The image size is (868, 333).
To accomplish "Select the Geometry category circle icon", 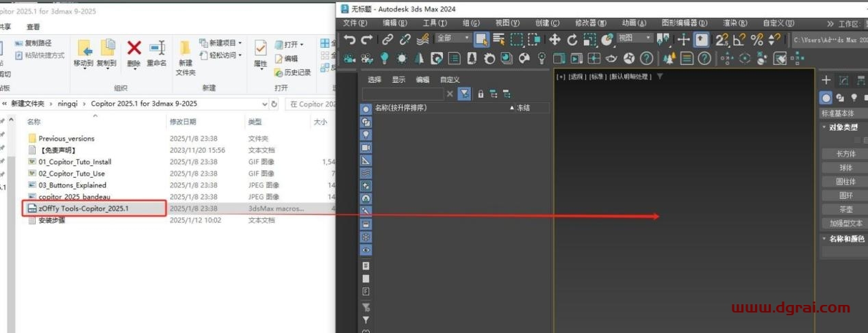I will [826, 98].
